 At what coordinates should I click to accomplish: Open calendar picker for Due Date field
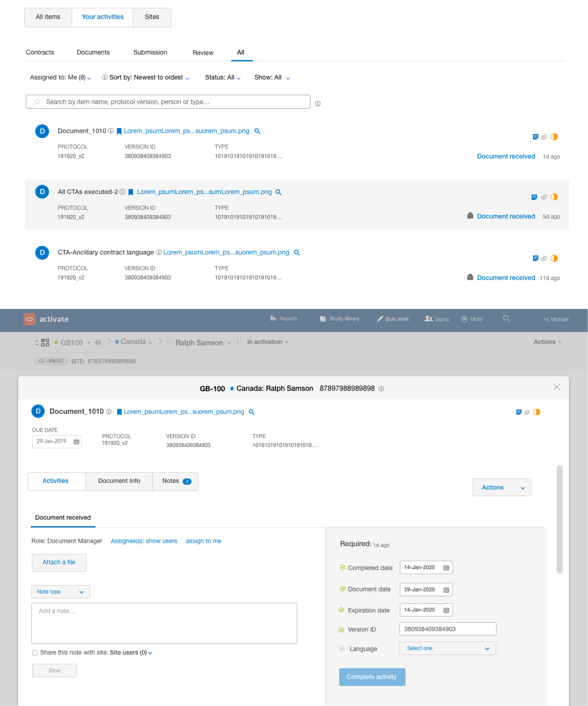pos(76,442)
